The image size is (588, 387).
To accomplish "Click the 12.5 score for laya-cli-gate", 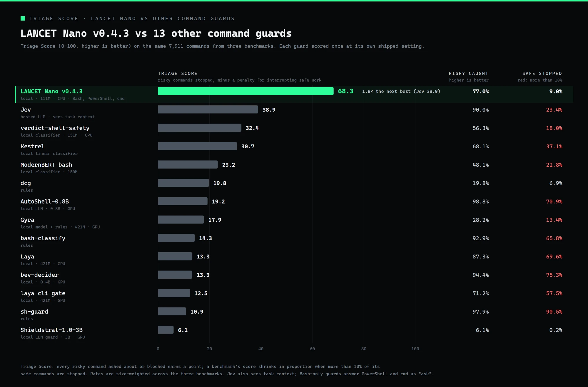I will [201, 293].
